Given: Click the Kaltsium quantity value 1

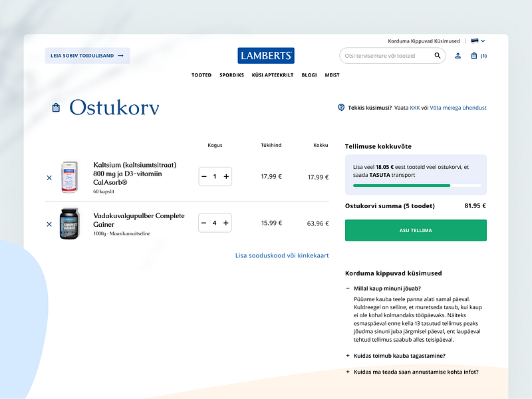Looking at the screenshot, I should [x=215, y=176].
